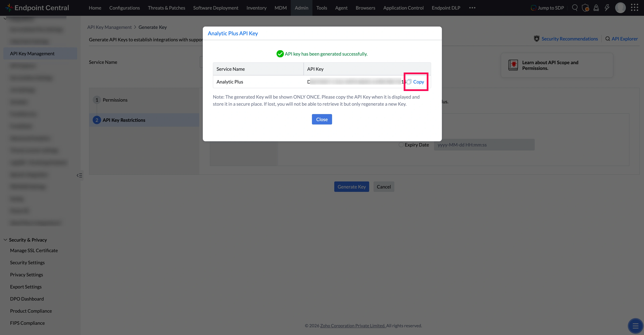Go to Software Deployment tab
The height and width of the screenshot is (335, 644).
click(216, 8)
